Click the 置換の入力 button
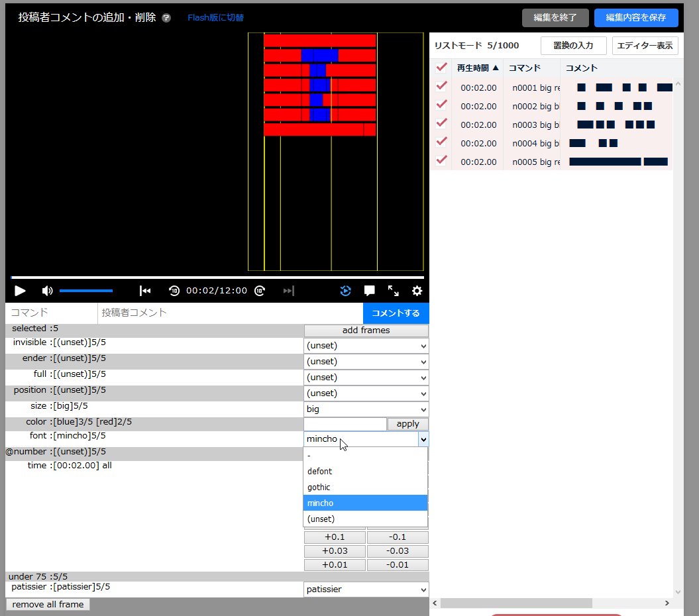The image size is (699, 616). pyautogui.click(x=573, y=46)
